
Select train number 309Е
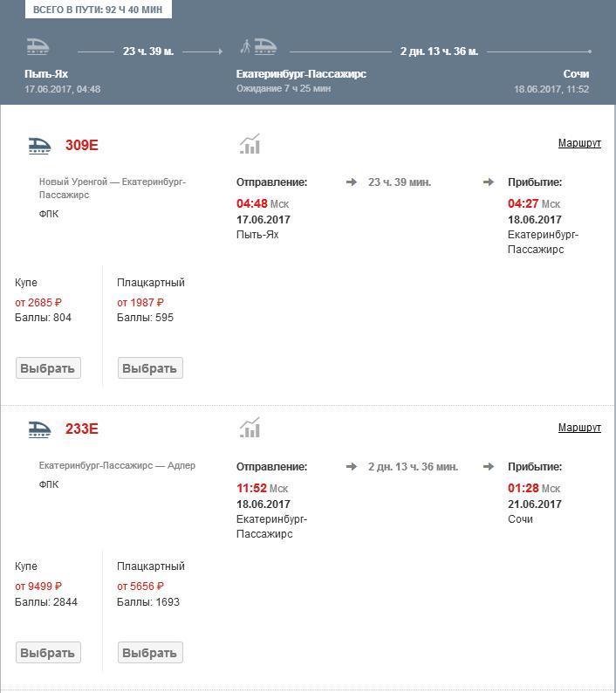pyautogui.click(x=82, y=146)
